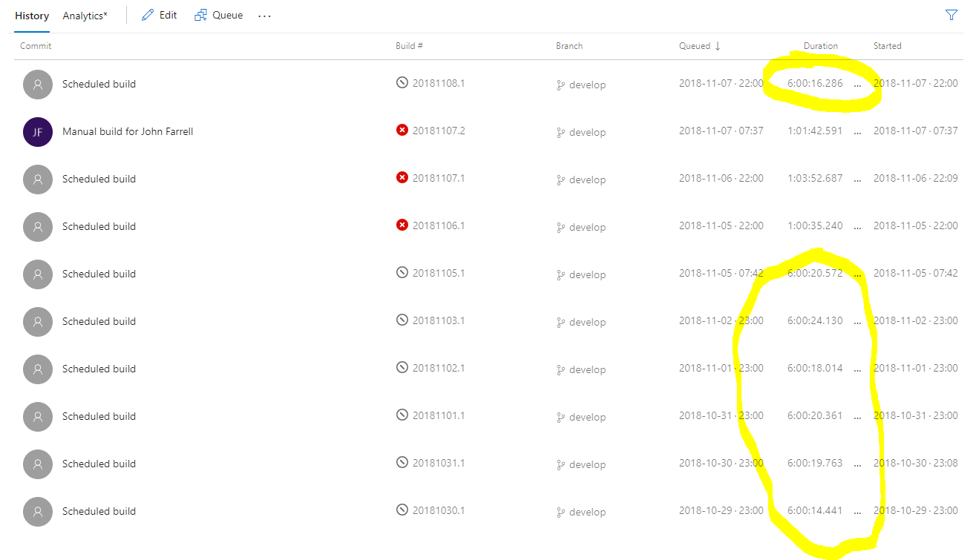Click avatar of build 20181103.1 row
The image size is (973, 560).
pos(38,322)
